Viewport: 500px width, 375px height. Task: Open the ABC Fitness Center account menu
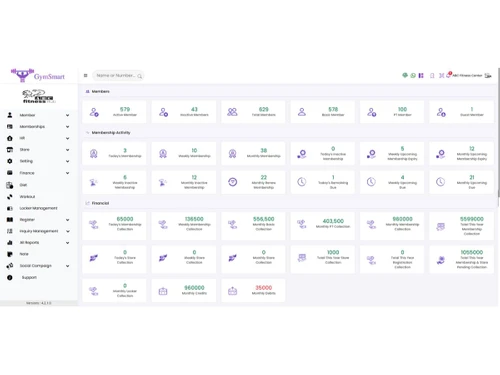[x=472, y=76]
